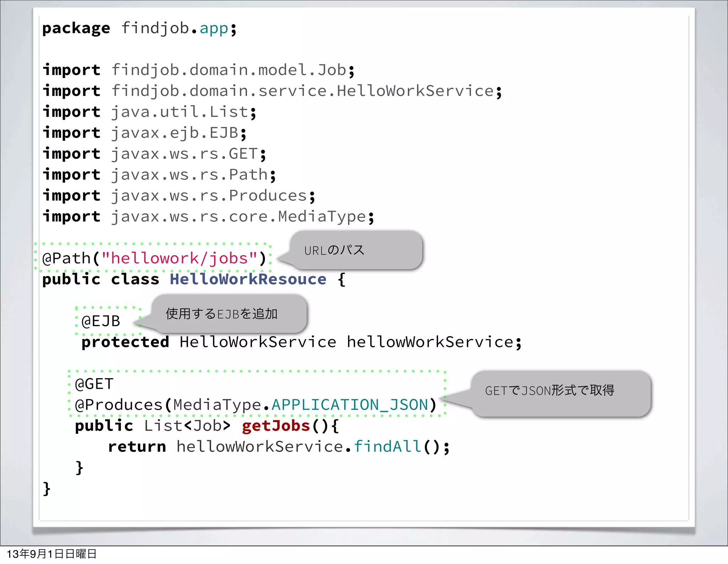The height and width of the screenshot is (564, 728).
Task: Click the @Produces(MediaType.APPLICATION_JSON) annotation
Action: (x=256, y=405)
